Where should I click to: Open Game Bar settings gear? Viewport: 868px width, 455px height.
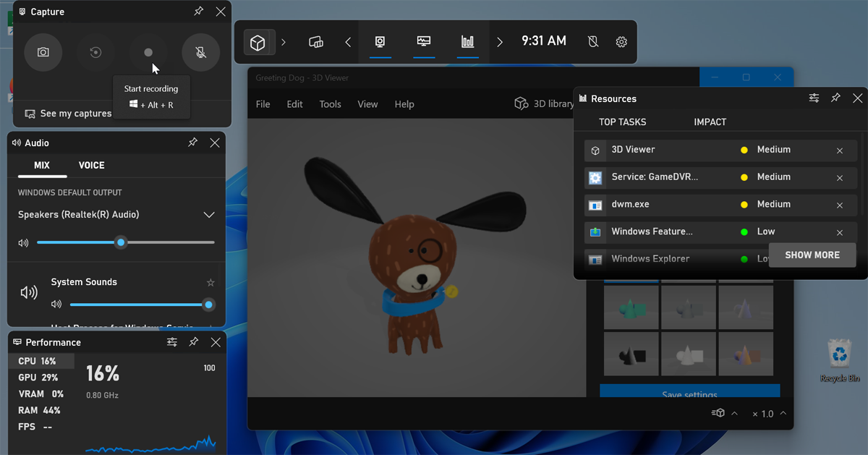621,42
